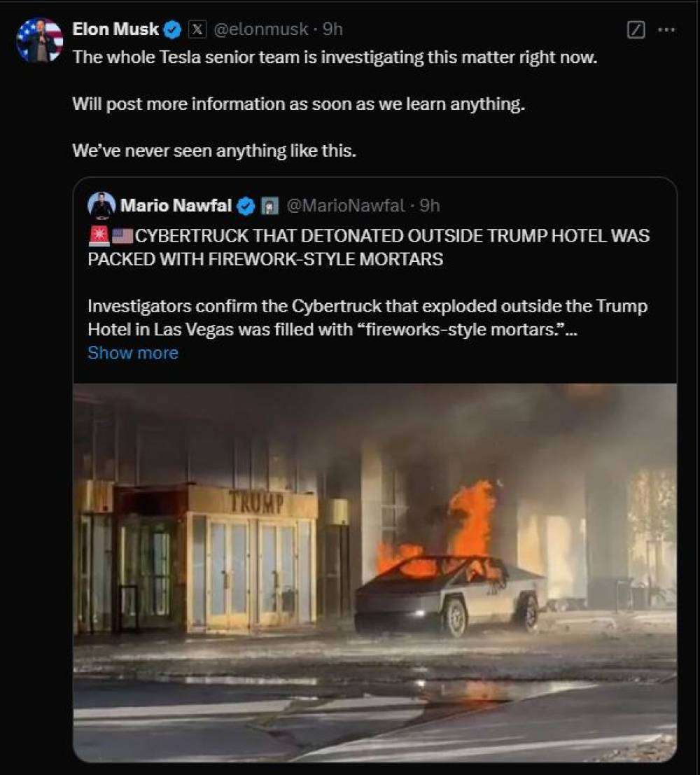Click the 9h timestamp on Mario's post
Screen dimensions: 700x775
click(x=430, y=206)
